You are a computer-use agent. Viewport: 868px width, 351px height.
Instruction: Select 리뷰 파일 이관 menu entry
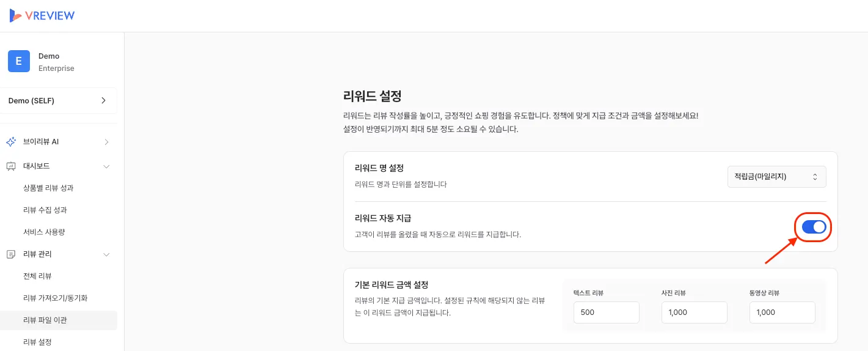[x=44, y=320]
